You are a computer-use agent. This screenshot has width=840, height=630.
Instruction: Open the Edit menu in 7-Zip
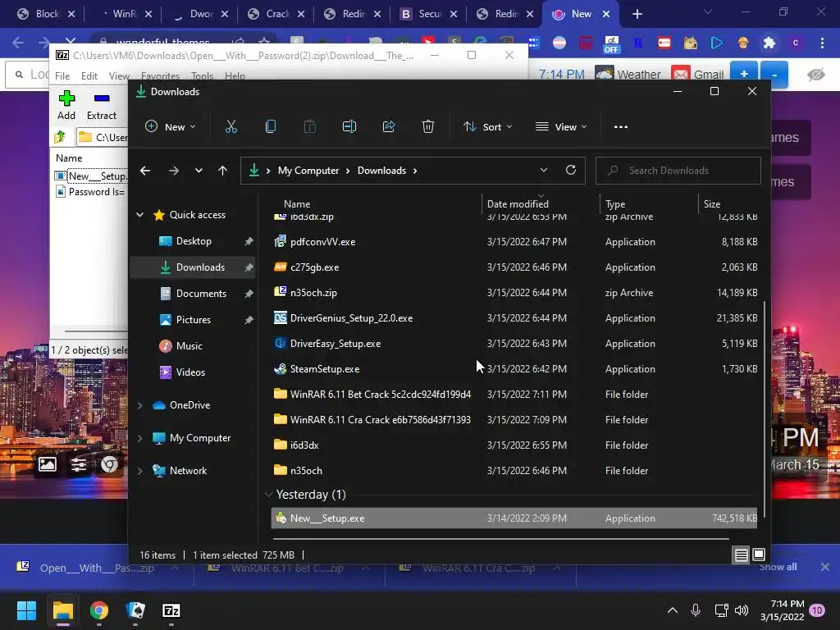tap(89, 76)
